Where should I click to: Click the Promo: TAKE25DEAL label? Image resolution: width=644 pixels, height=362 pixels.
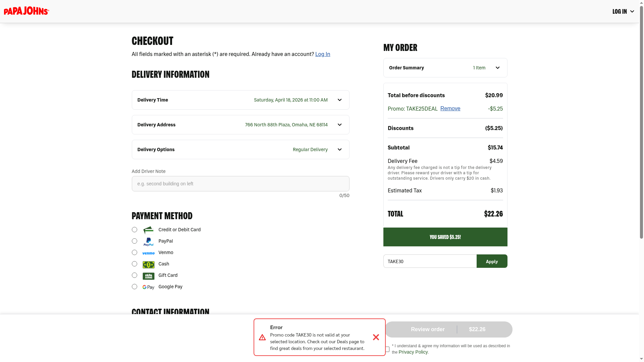click(413, 109)
